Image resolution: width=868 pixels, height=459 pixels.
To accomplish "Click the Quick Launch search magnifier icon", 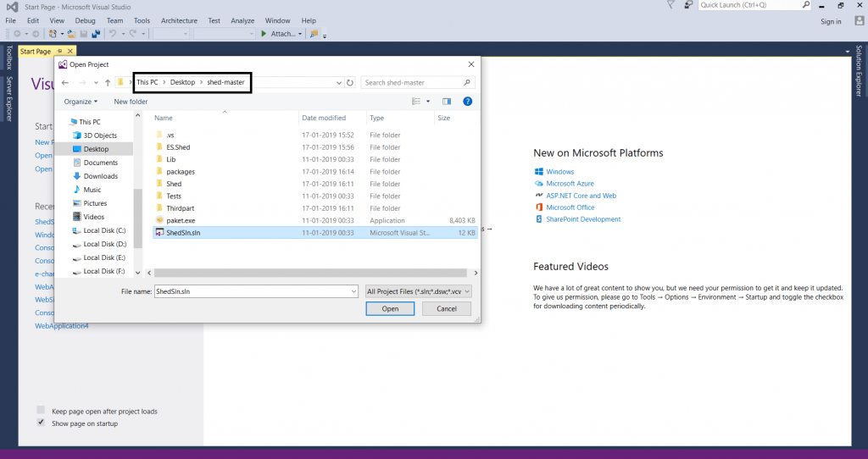I will 806,5.
